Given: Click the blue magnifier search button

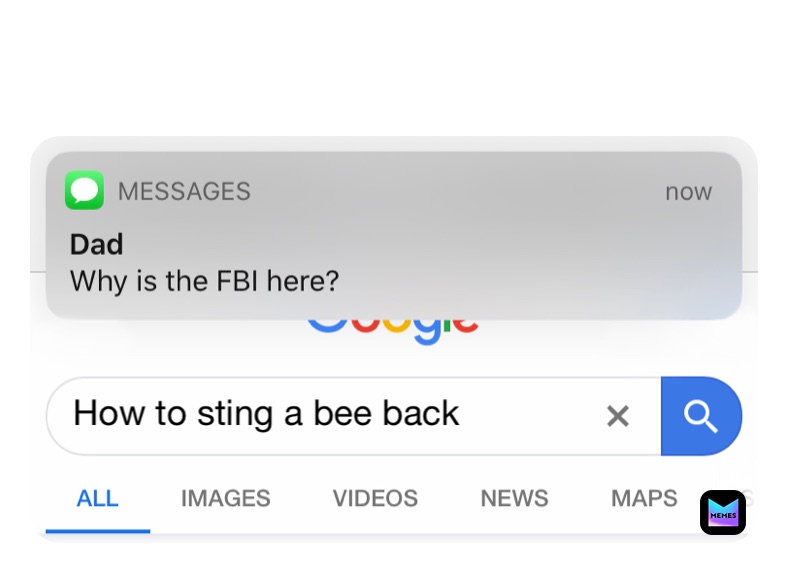Looking at the screenshot, I should 701,416.
